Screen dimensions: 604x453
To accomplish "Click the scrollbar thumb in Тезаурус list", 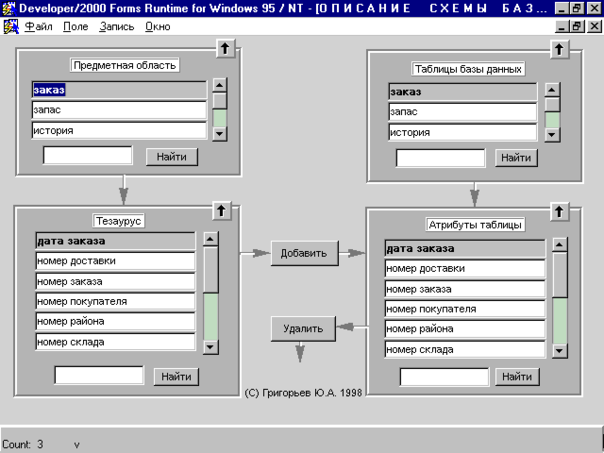I will [x=210, y=270].
